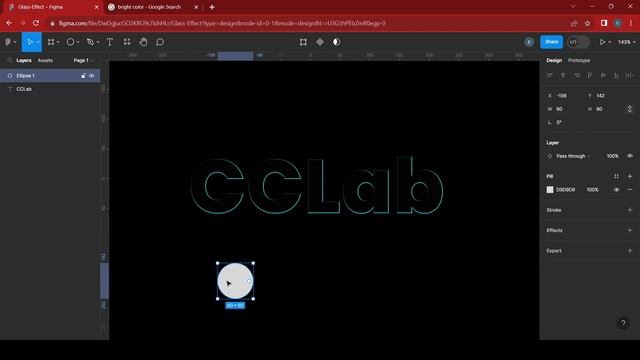
Task: Click the Align bottom icon
Action: (616, 76)
